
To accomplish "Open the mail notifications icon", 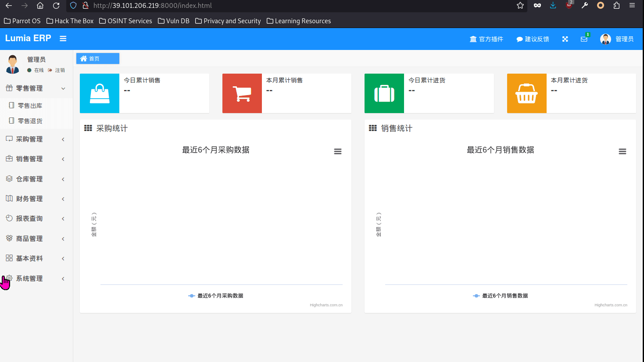I will 584,39.
